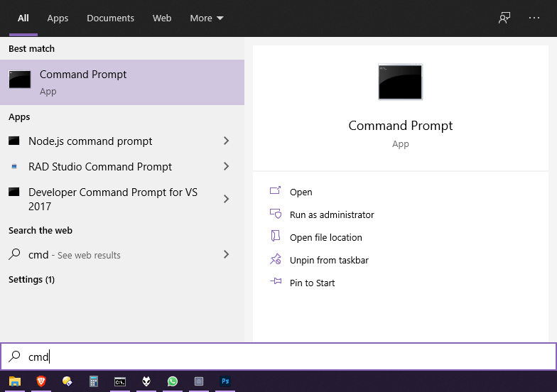Click the magnifier icon beside cmd web result
Screen dimensions: 557x392
point(14,254)
